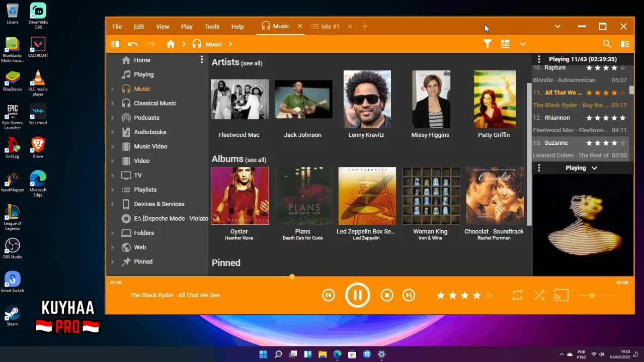Expand the Folders tree node

click(113, 233)
